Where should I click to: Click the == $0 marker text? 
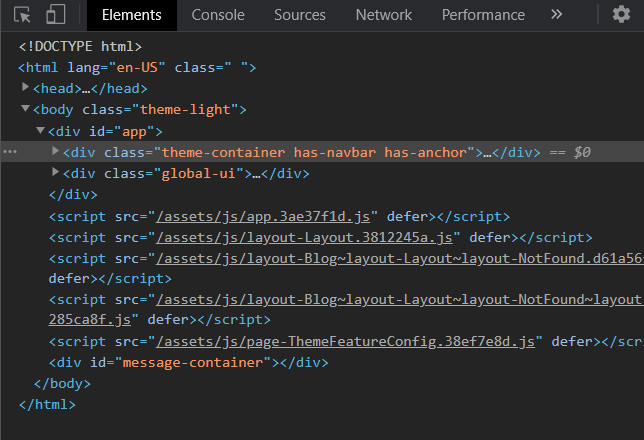click(570, 152)
